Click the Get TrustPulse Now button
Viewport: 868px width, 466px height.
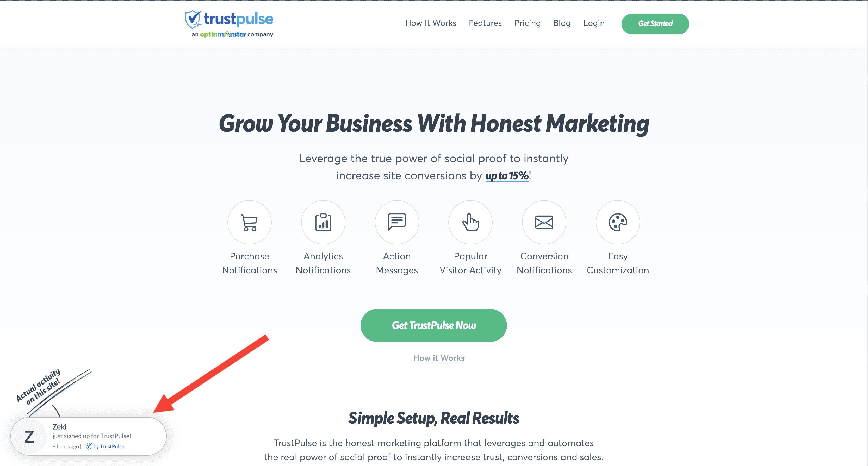point(433,325)
